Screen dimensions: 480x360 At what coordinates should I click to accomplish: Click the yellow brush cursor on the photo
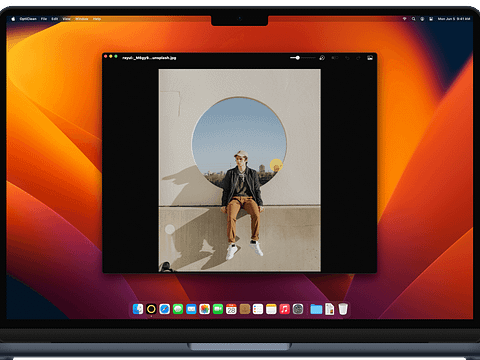276,165
